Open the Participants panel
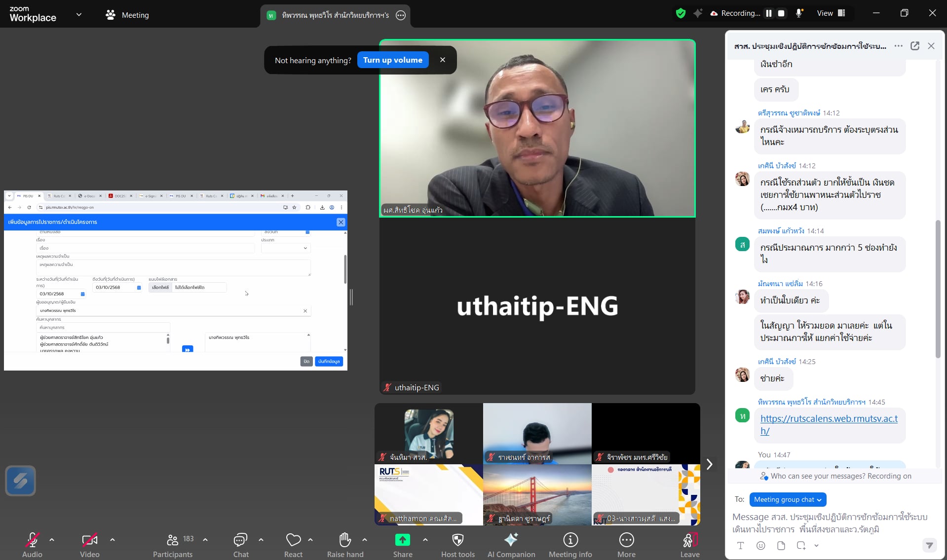The image size is (947, 560). 173,545
